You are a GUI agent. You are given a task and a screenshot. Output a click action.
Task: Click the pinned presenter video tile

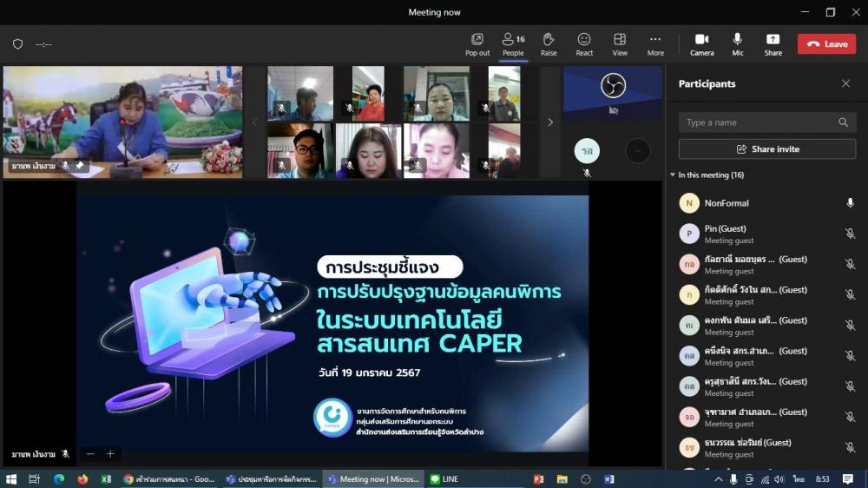(x=122, y=122)
